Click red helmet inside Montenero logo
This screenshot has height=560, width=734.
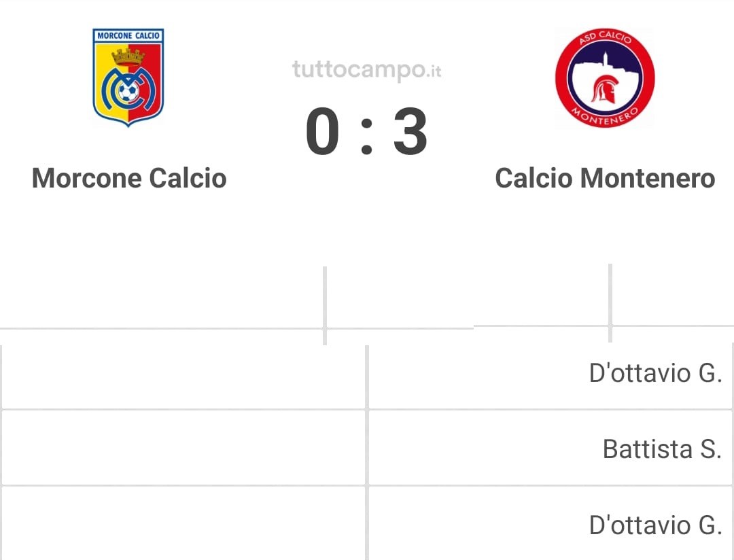(x=605, y=90)
